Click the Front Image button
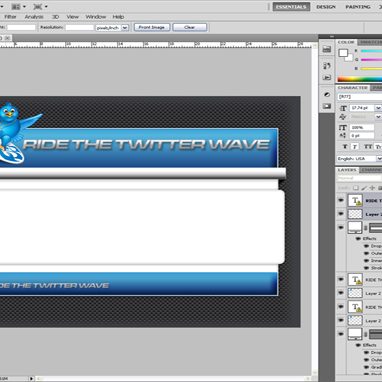Viewport: 382px width, 382px height. pyautogui.click(x=152, y=27)
